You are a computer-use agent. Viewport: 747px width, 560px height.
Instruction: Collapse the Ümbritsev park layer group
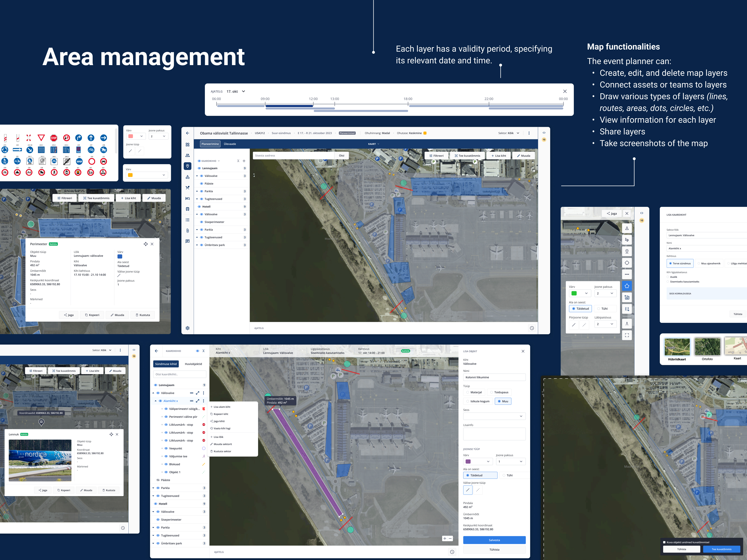pos(197,245)
